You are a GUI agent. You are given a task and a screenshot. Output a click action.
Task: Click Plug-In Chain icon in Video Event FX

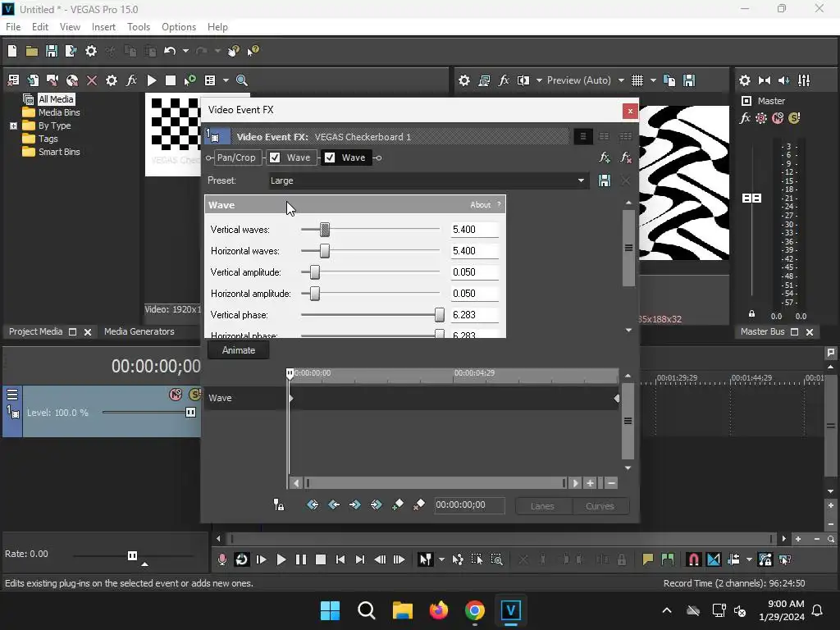coord(605,157)
